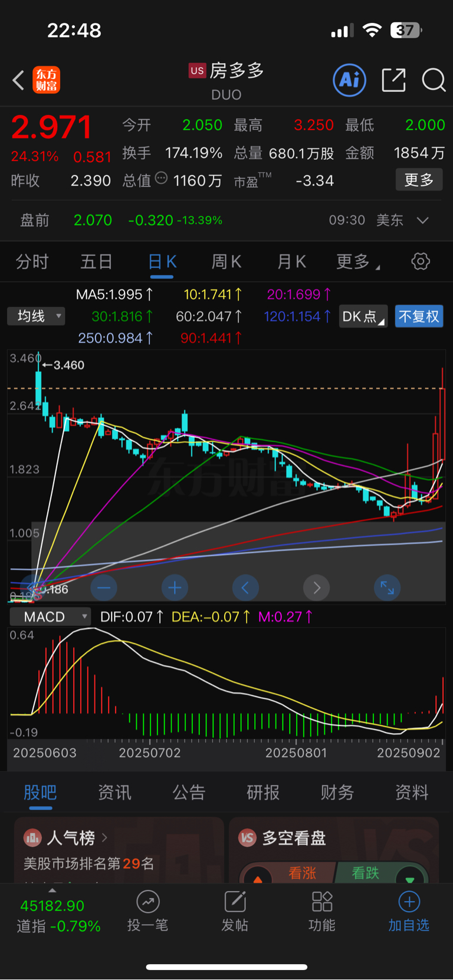Open the 功能 grid icon
The height and width of the screenshot is (980, 453).
pos(322,902)
